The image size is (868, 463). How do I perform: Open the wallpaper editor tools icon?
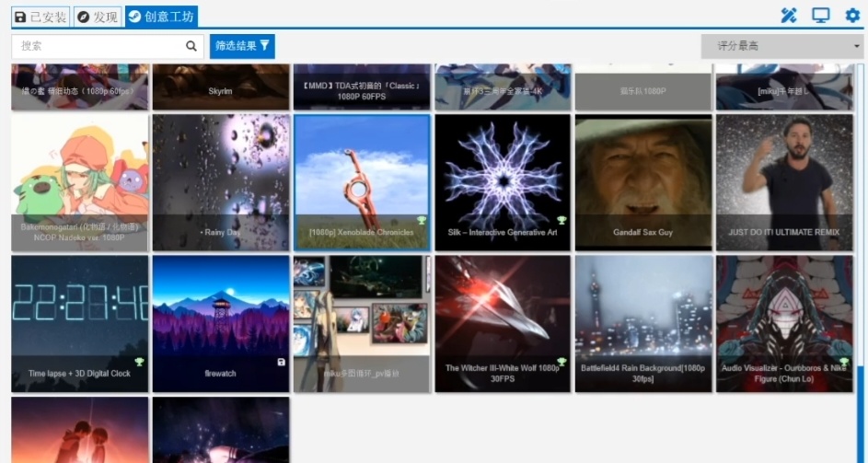coord(788,16)
